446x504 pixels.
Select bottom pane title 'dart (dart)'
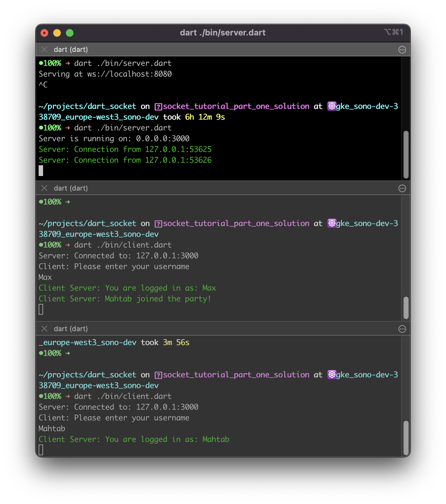(71, 329)
